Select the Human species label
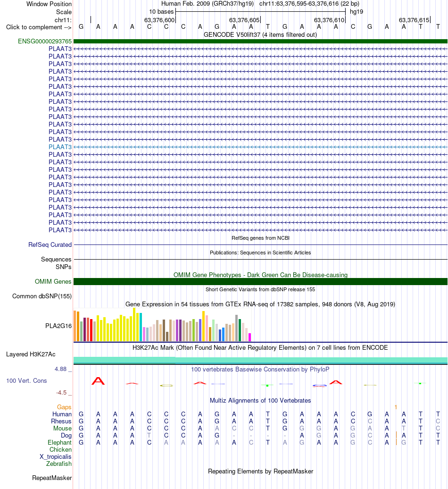 point(62,414)
